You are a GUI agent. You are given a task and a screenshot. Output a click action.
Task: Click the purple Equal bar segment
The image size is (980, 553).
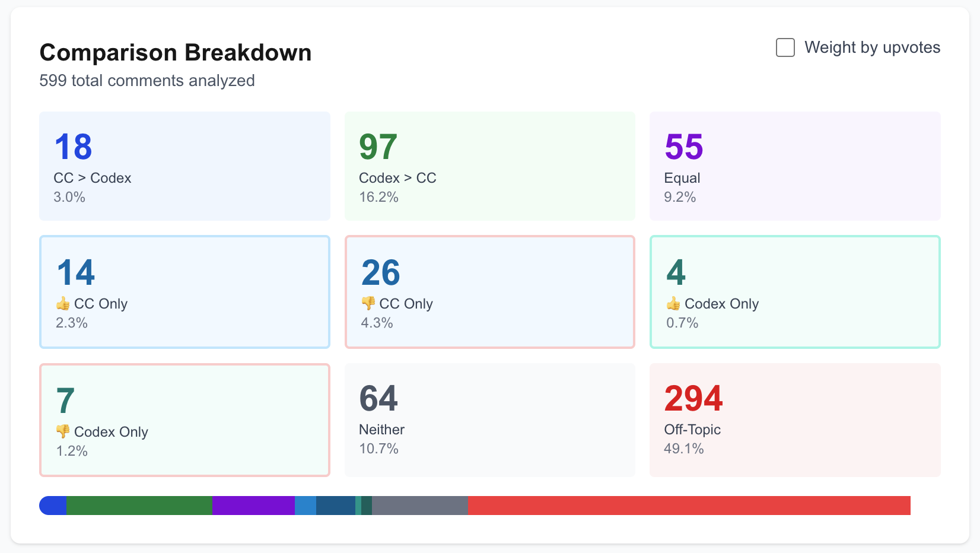[253, 506]
